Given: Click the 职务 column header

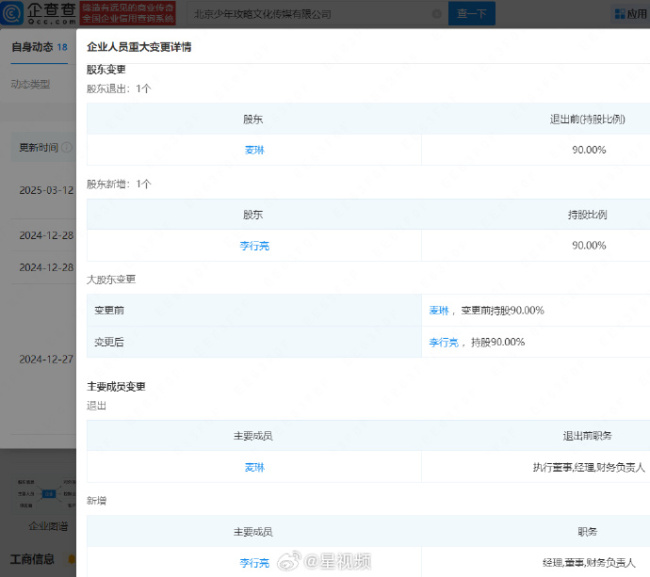Looking at the screenshot, I should point(587,531).
